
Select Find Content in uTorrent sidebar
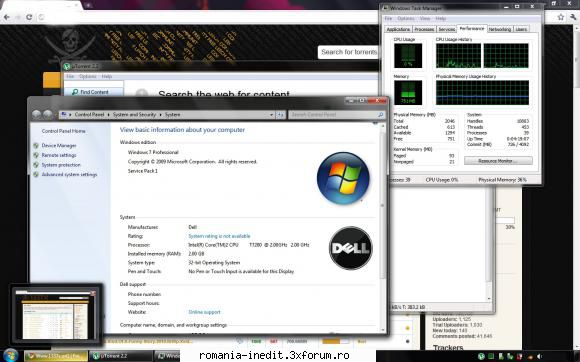pyautogui.click(x=93, y=92)
